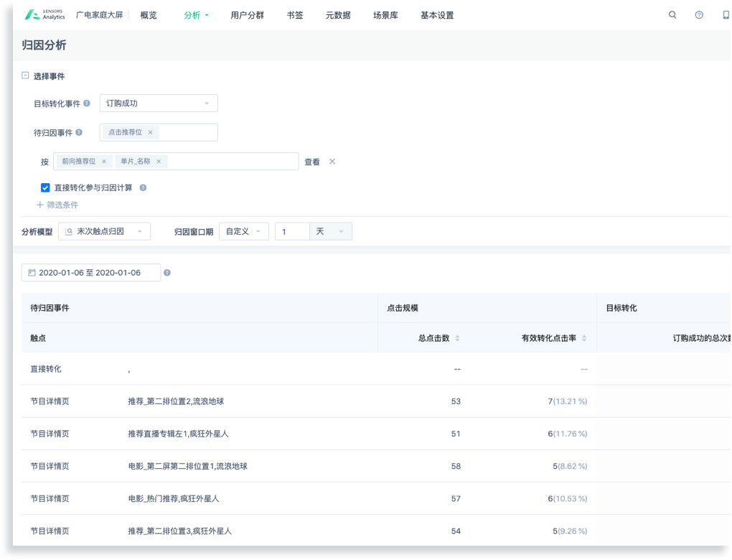732x560 pixels.
Task: Delete the 按 grouping row with X icon
Action: click(332, 162)
